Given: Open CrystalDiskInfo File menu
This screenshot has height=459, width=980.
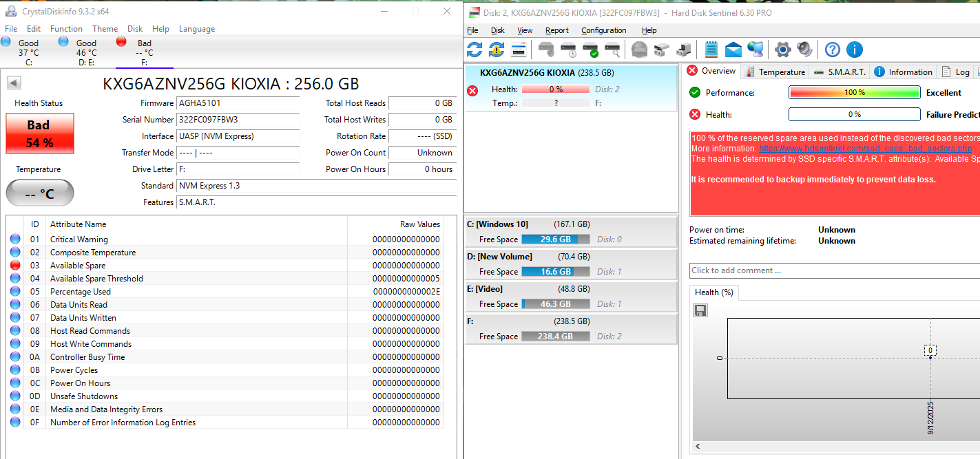Looking at the screenshot, I should 11,29.
